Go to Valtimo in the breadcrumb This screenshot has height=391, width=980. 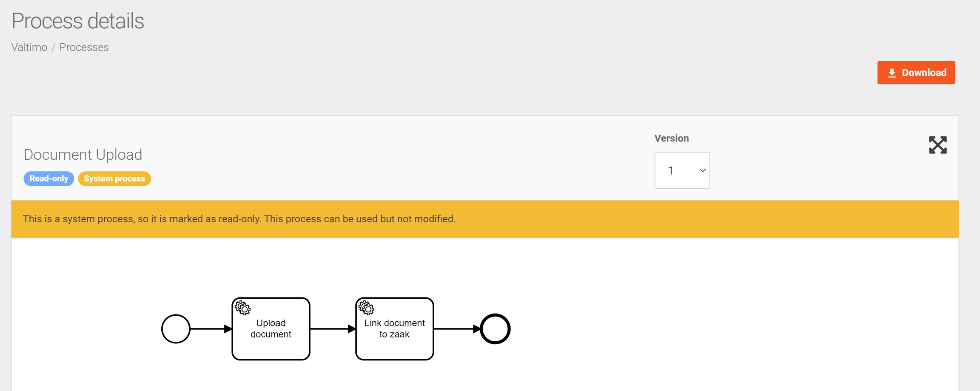click(x=29, y=47)
